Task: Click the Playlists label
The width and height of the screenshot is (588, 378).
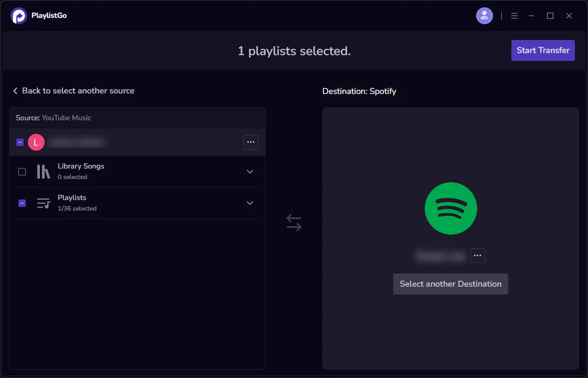Action: [72, 197]
